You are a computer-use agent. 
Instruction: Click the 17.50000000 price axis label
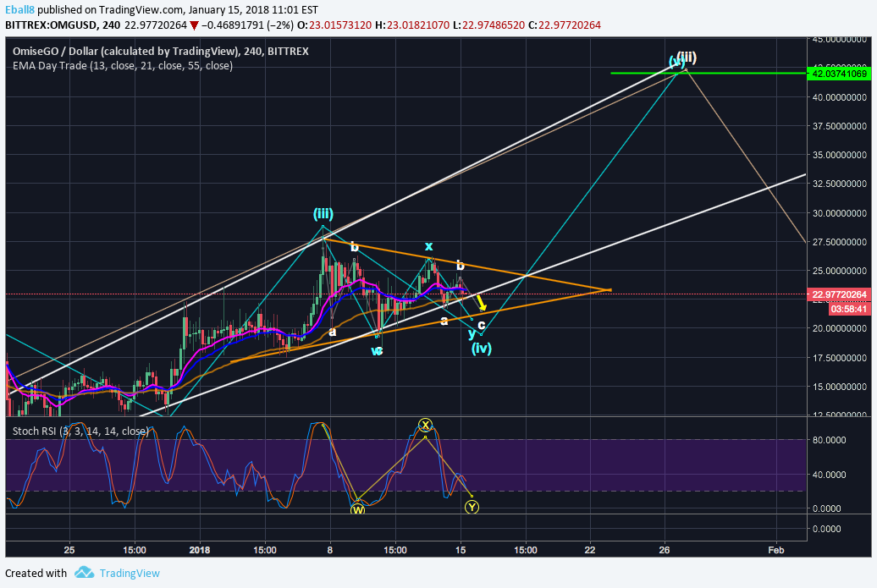pyautogui.click(x=840, y=358)
